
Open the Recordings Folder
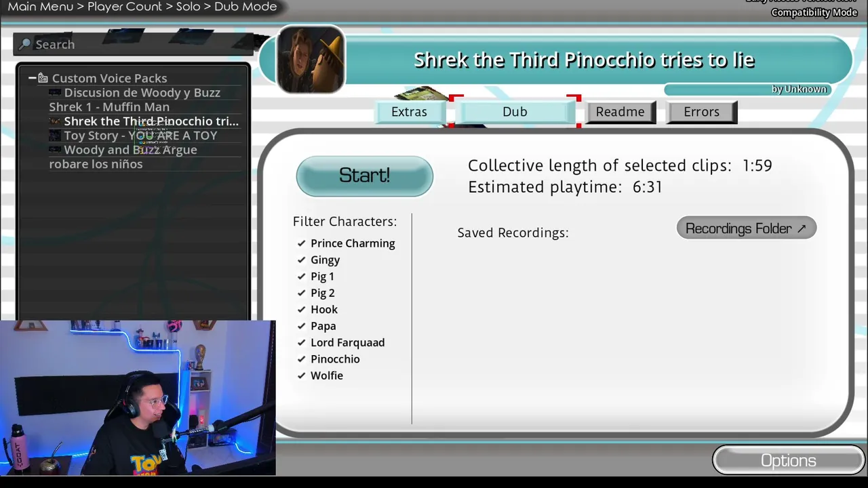coord(746,228)
